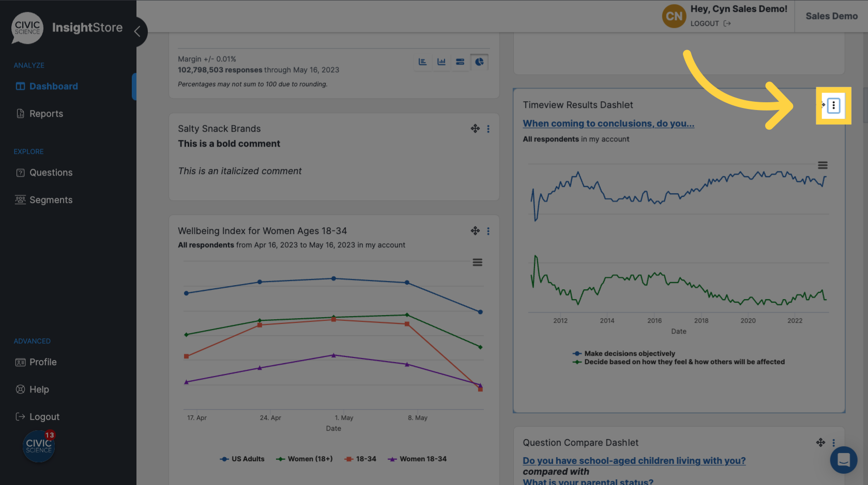
Task: Click the Question Compare Dashlet title
Action: pyautogui.click(x=581, y=443)
